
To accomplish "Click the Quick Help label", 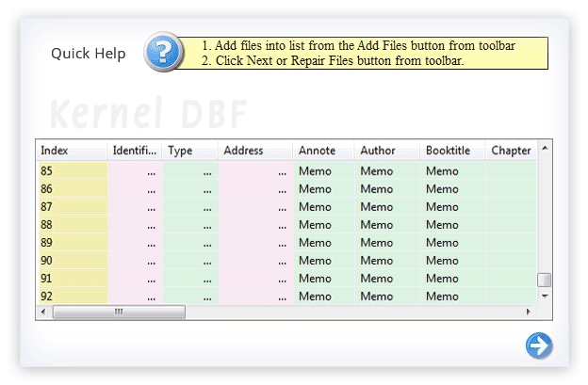I will [x=89, y=53].
